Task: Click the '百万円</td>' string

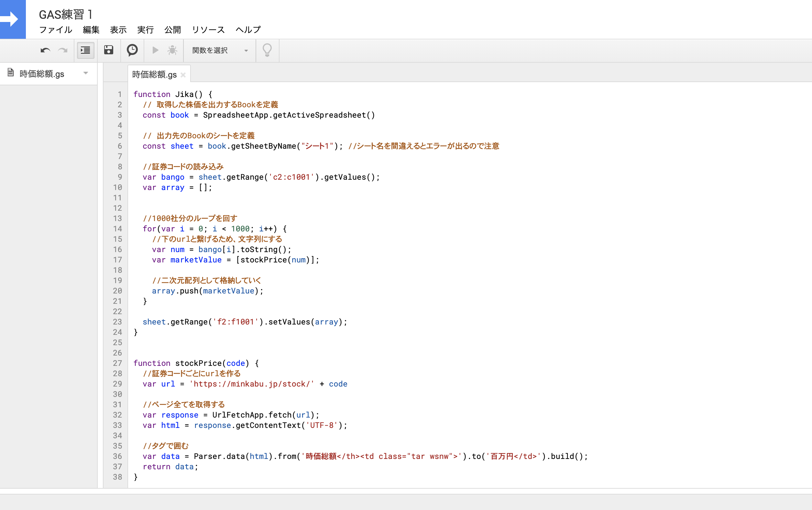Action: tap(513, 456)
